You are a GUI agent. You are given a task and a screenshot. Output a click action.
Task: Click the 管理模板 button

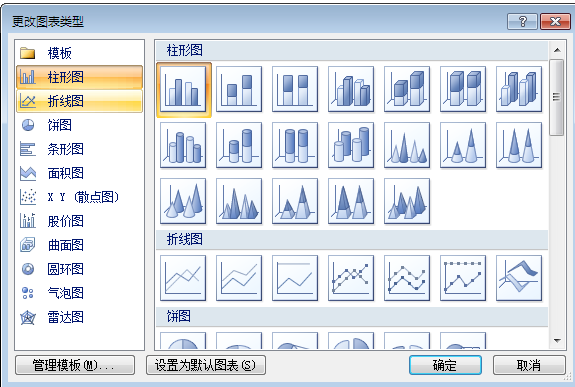pyautogui.click(x=75, y=365)
